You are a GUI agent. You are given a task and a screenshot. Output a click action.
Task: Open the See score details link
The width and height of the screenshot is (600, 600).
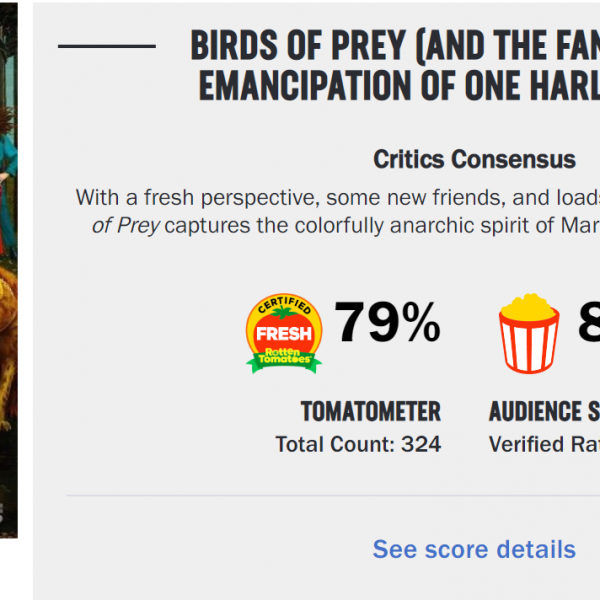[x=474, y=549]
